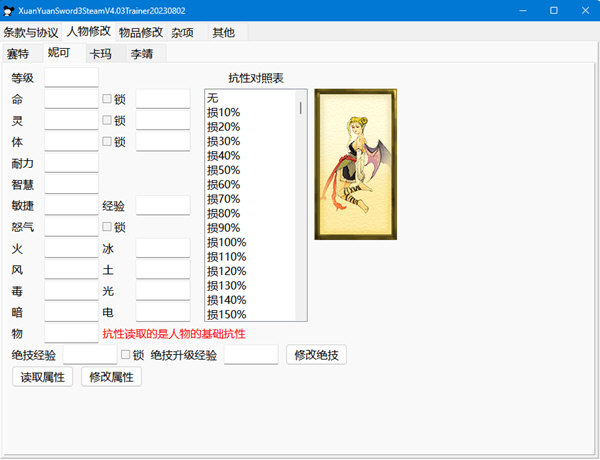
Task: Select 损100% in the resistance list
Action: point(250,242)
